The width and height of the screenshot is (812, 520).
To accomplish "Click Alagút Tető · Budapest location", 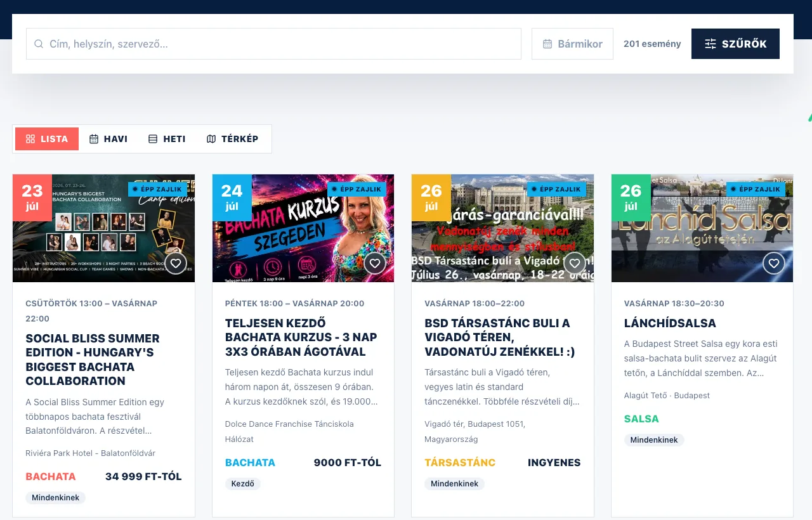I will (667, 396).
